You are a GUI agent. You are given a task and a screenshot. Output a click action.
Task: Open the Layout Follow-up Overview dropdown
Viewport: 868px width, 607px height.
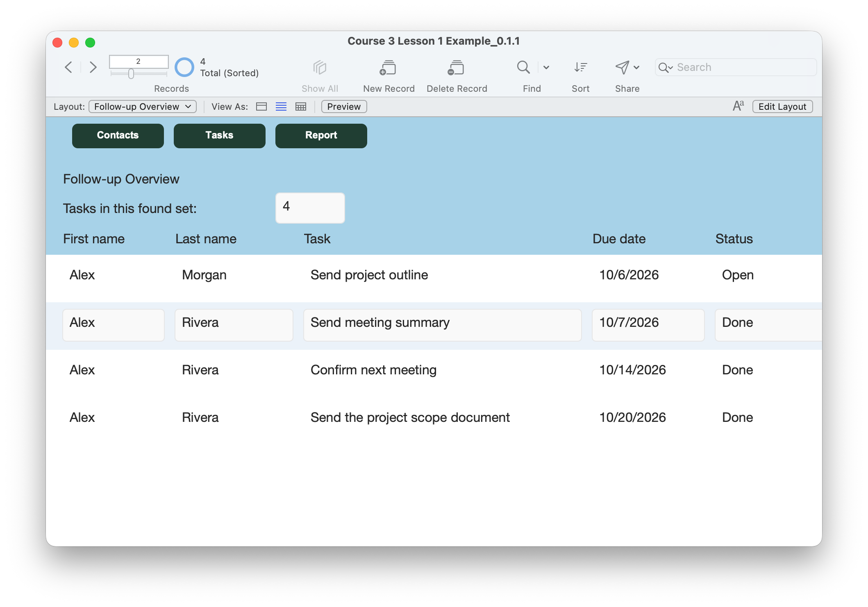tap(143, 106)
